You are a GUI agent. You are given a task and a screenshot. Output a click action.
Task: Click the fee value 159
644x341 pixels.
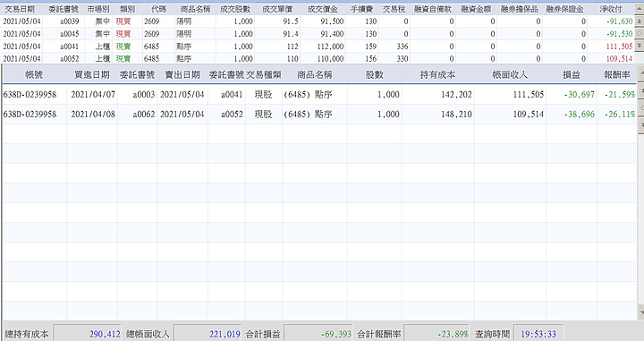[x=370, y=47]
